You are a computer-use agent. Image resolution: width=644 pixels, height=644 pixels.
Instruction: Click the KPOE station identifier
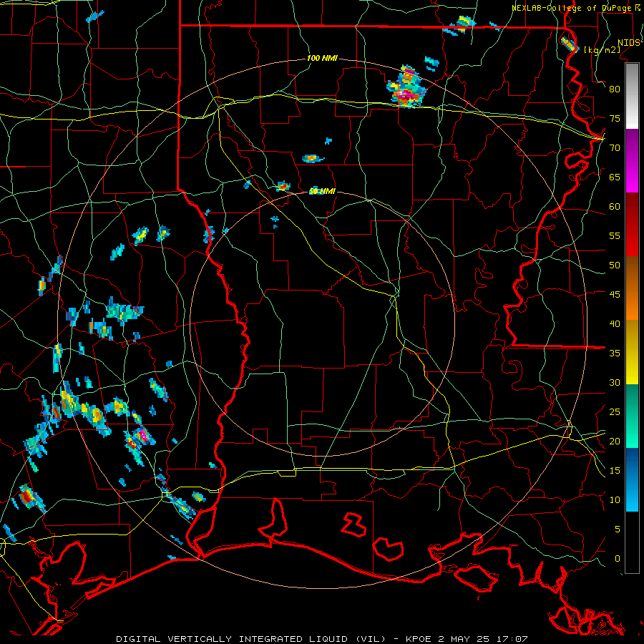(x=419, y=639)
